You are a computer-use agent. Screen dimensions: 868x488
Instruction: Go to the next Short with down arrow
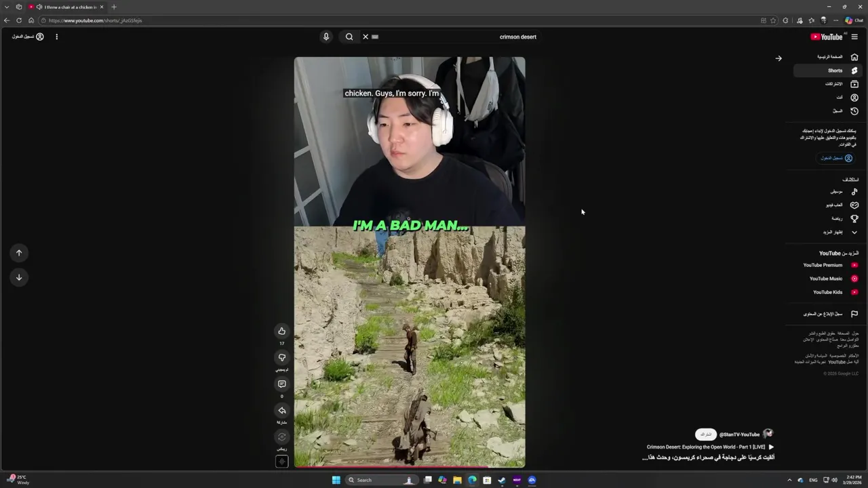point(19,277)
